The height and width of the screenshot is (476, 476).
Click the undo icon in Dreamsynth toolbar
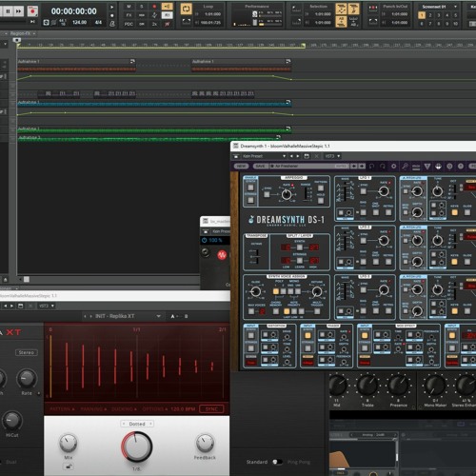click(371, 166)
